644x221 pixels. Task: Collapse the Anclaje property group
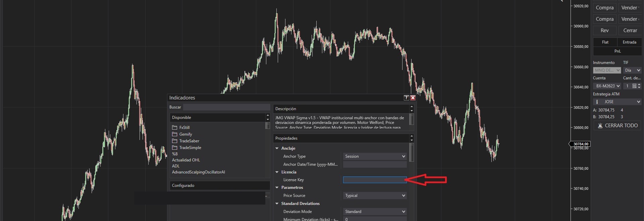[277, 148]
